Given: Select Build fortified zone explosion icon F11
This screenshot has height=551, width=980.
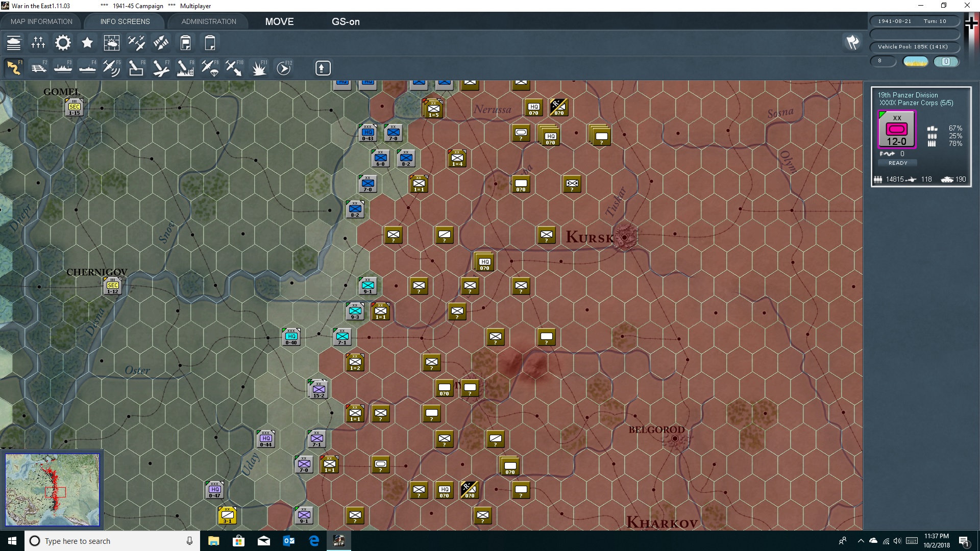Looking at the screenshot, I should pyautogui.click(x=259, y=68).
